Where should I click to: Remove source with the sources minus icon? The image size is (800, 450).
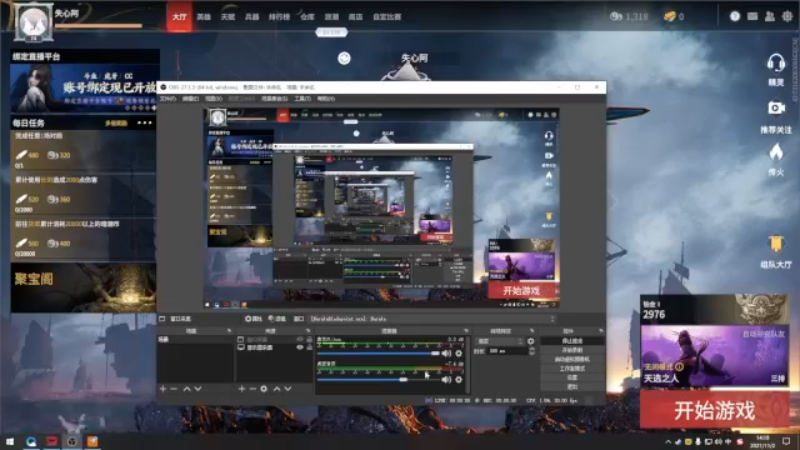[x=253, y=389]
